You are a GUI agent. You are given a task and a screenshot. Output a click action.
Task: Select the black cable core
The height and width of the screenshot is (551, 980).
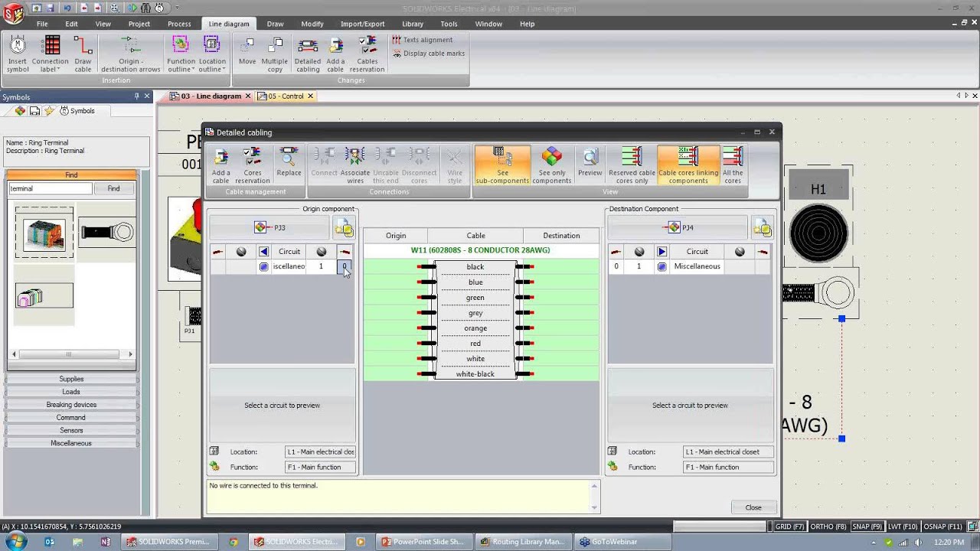click(475, 267)
